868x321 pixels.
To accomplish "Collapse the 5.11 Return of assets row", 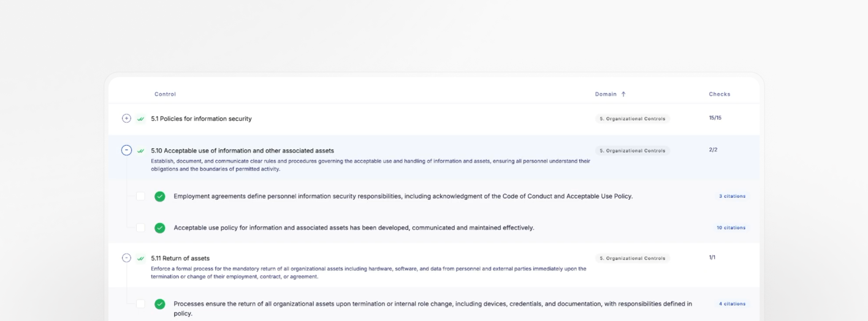I will (x=126, y=258).
